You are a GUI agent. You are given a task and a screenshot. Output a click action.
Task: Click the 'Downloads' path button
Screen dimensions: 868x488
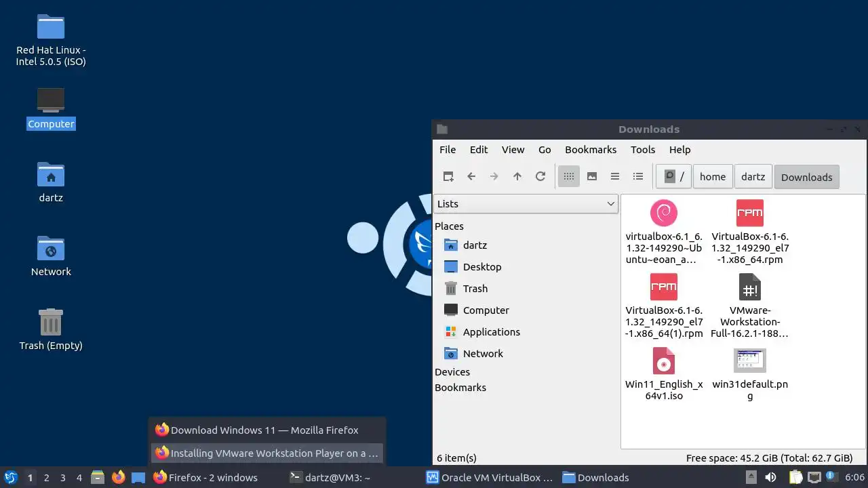point(806,177)
